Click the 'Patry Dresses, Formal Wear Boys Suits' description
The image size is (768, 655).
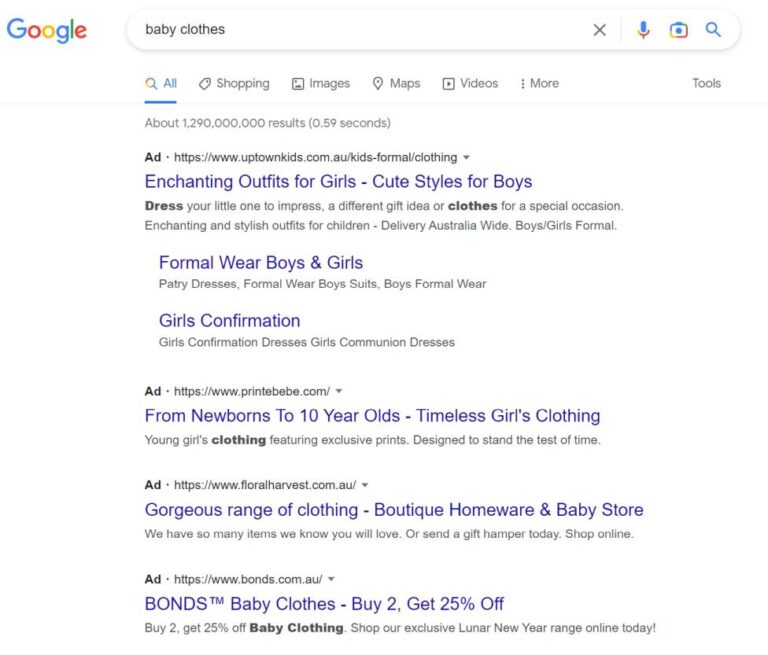322,284
